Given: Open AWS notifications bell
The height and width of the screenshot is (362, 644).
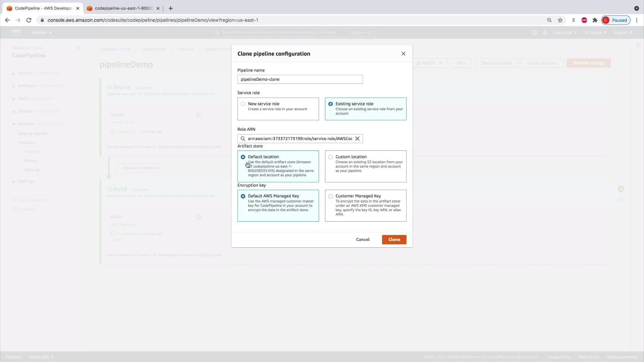Looking at the screenshot, I should tap(545, 32).
